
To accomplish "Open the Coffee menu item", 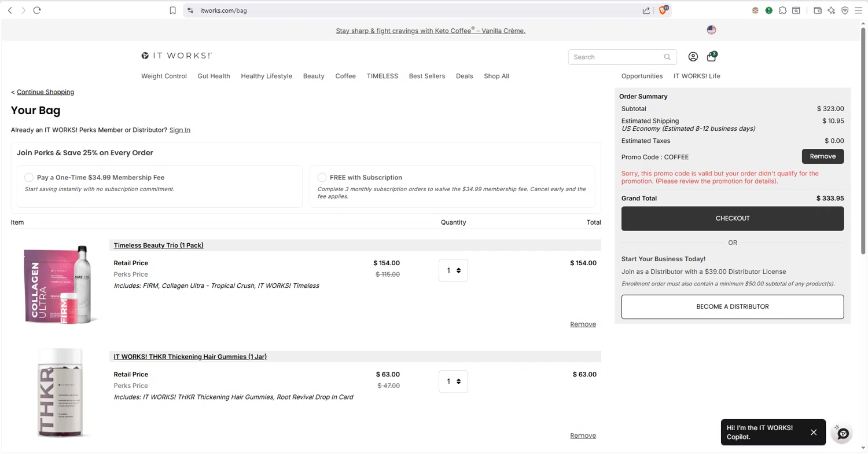I will (x=345, y=76).
